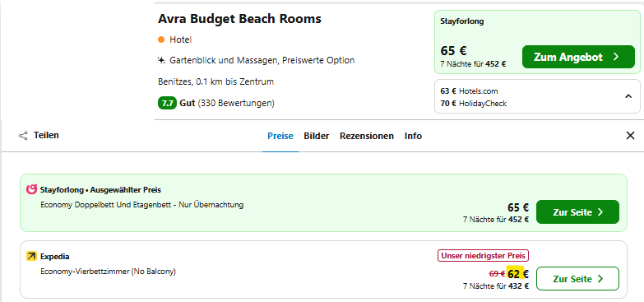The width and height of the screenshot is (644, 302).
Task: Select the Info tab
Action: 413,136
